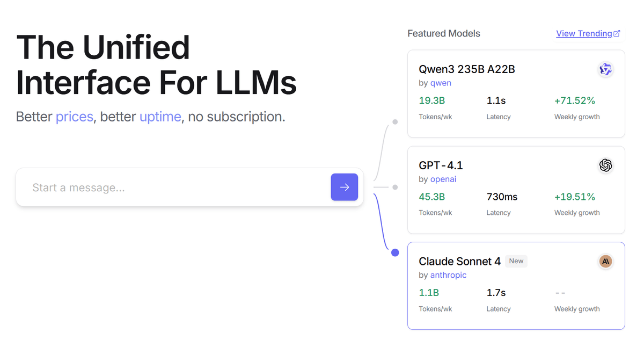The height and width of the screenshot is (361, 644).
Task: Click the 'New' badge on Claude Sonnet 4
Action: coord(516,261)
